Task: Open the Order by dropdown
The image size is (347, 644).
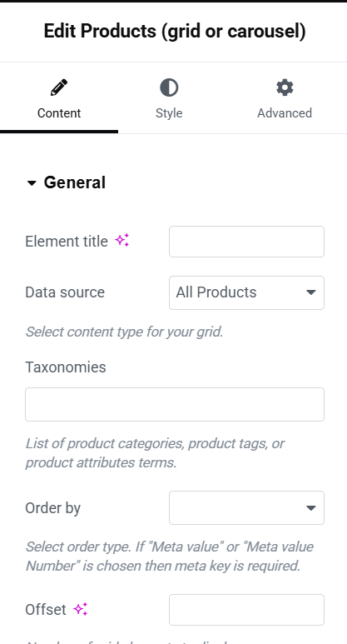Action: 246,507
